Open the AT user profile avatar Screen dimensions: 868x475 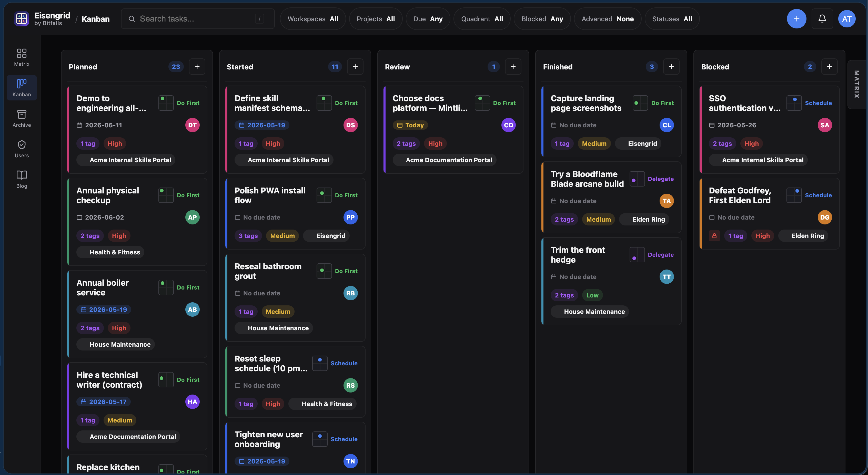[847, 18]
